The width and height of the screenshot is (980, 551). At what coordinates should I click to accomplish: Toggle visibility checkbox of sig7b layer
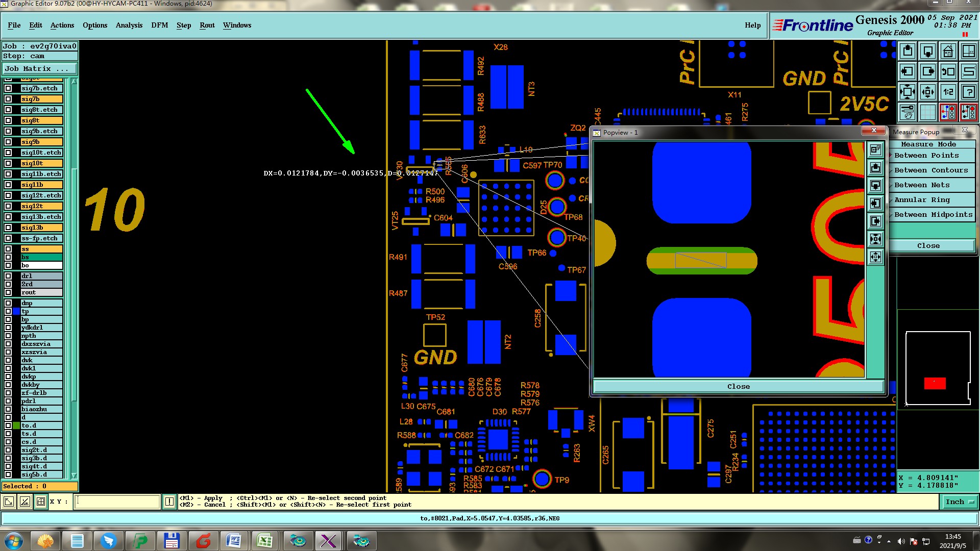[8, 99]
